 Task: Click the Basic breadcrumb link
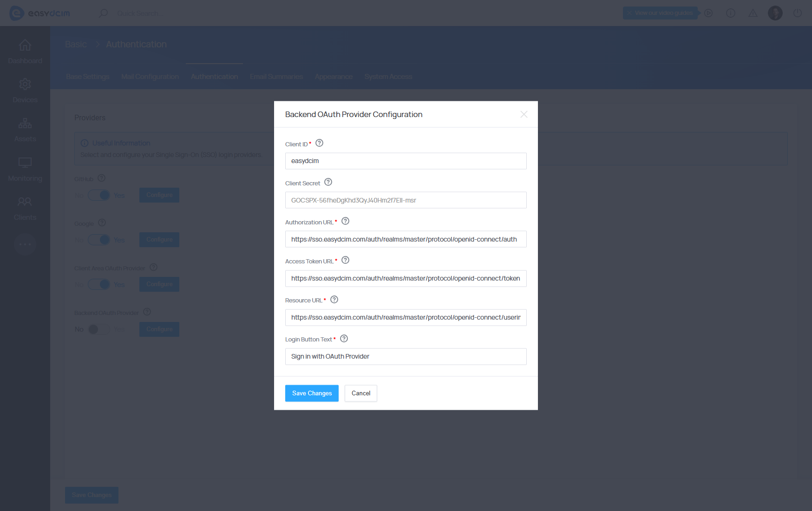pyautogui.click(x=76, y=44)
